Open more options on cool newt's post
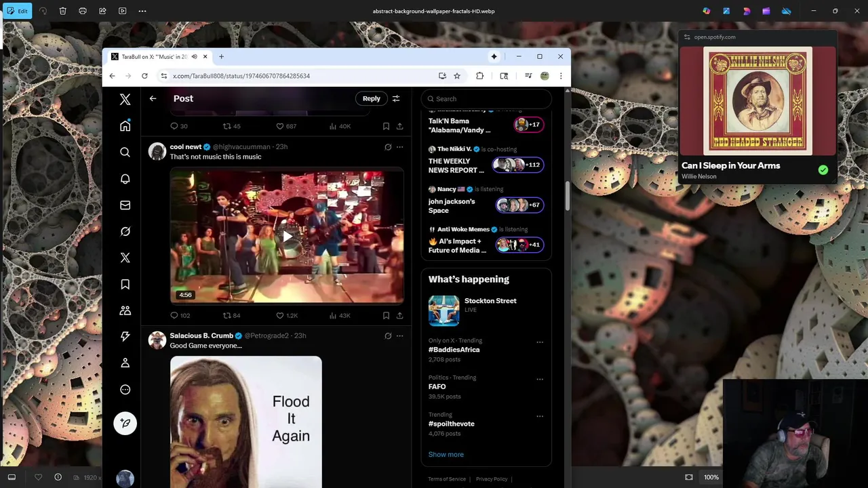 [x=399, y=146]
